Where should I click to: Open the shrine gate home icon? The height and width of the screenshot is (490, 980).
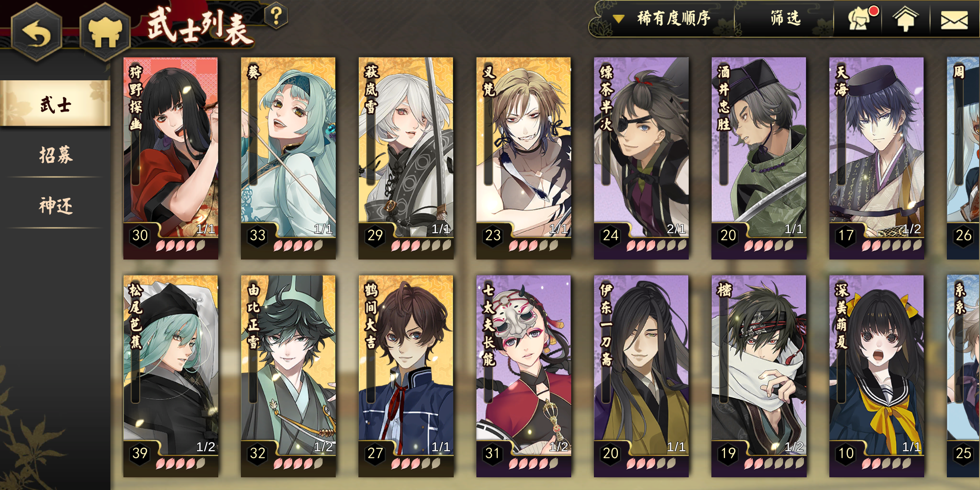tap(105, 33)
